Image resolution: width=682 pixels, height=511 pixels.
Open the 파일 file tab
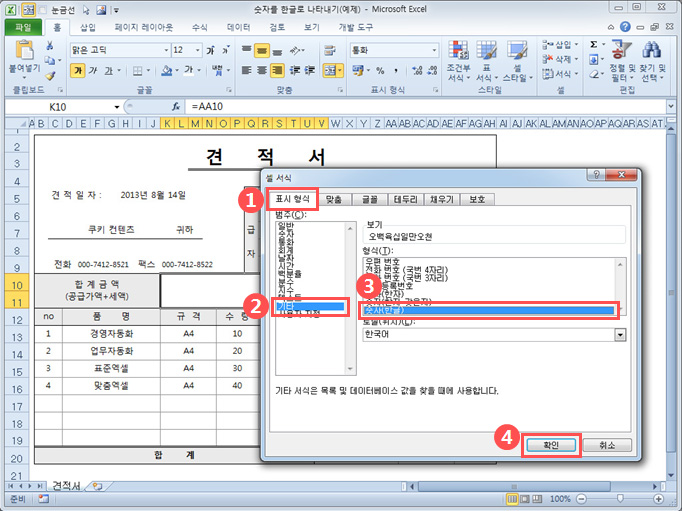(x=23, y=27)
